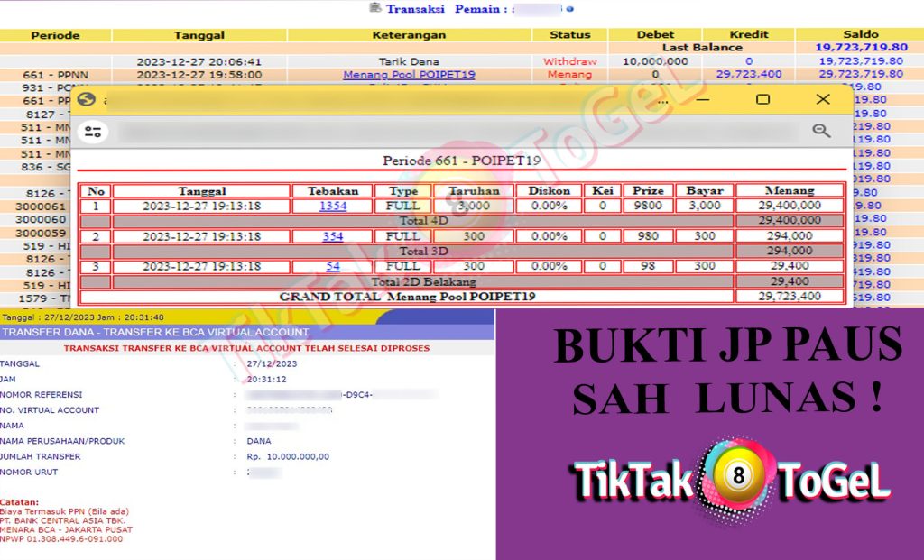Click the Keterangan column header

(409, 35)
